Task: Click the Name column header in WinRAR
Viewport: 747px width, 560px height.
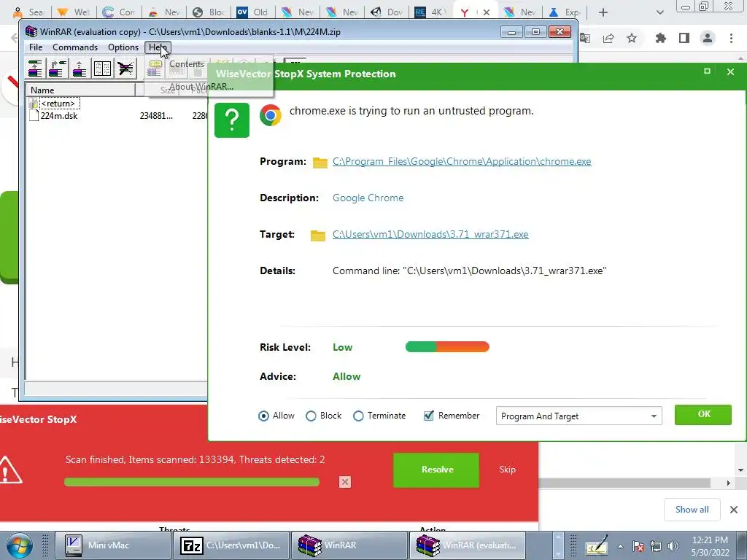Action: click(x=80, y=90)
